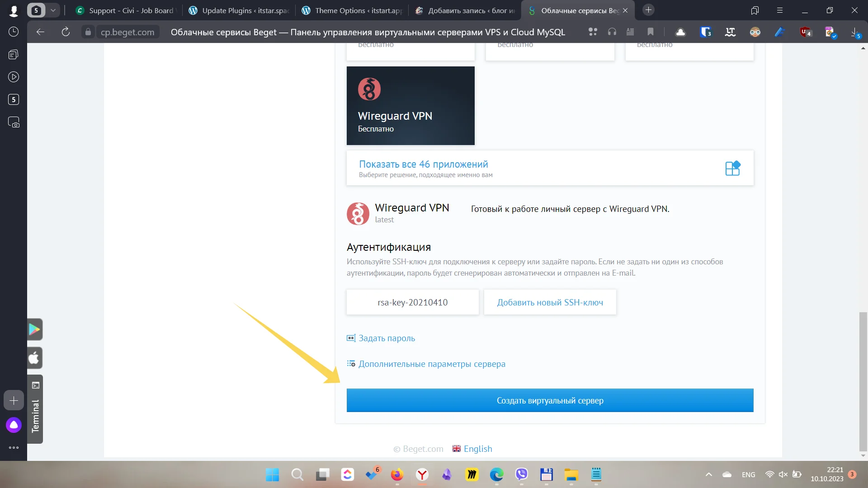
Task: Click the Alice assistant purple icon in sidebar
Action: coord(14,425)
